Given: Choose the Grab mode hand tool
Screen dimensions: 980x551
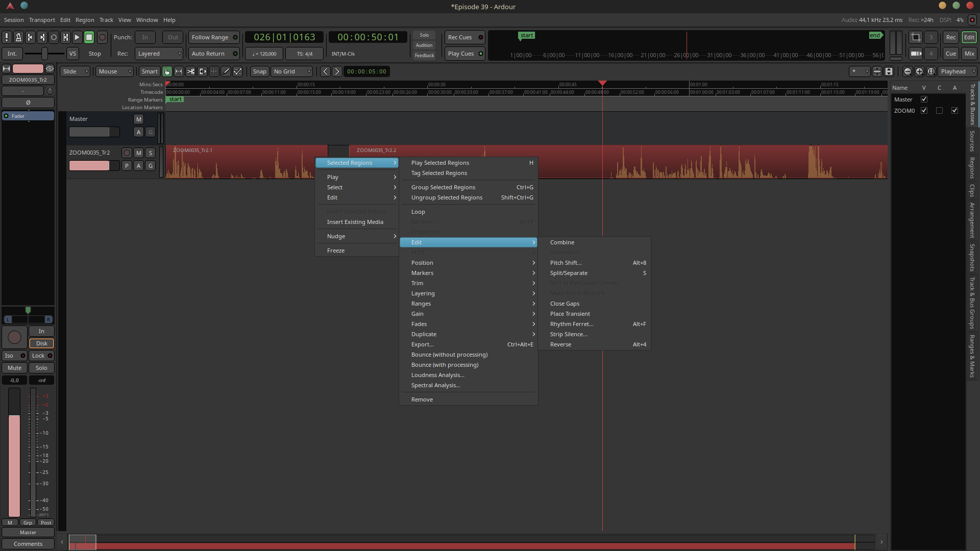Looking at the screenshot, I should (x=167, y=71).
